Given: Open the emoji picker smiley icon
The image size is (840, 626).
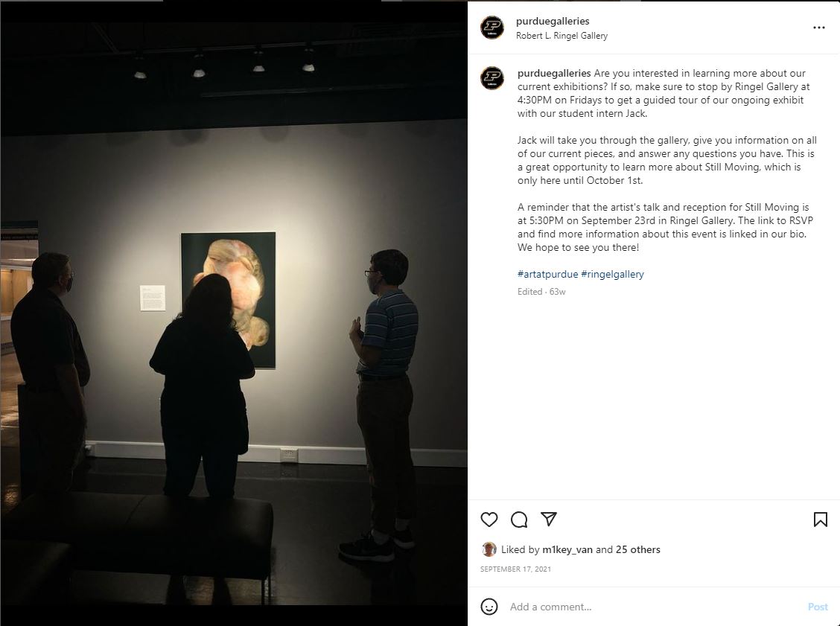Looking at the screenshot, I should click(x=489, y=607).
